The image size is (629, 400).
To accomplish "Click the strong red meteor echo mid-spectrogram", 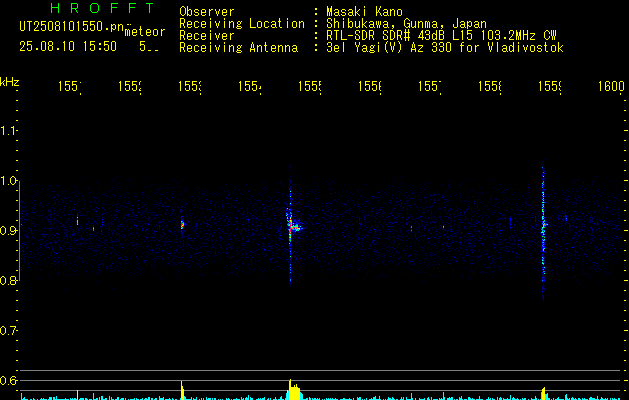I will tap(292, 228).
